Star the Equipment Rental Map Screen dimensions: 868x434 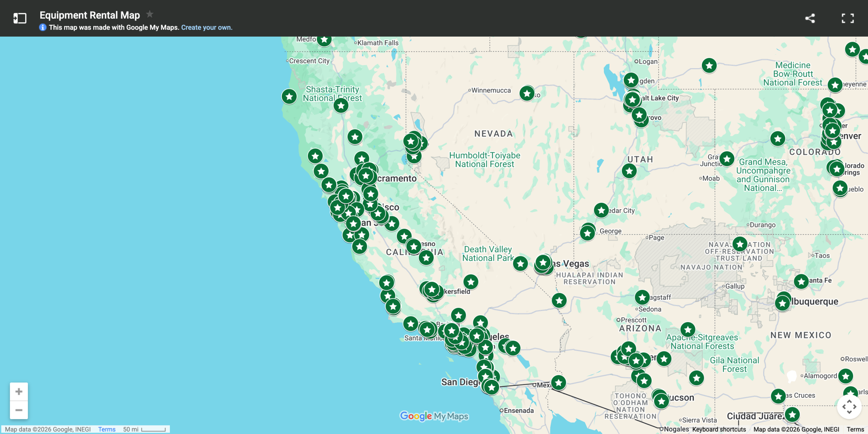pos(150,14)
